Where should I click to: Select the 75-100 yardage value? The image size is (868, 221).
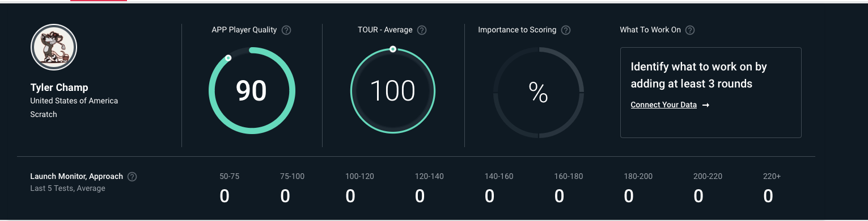click(285, 197)
